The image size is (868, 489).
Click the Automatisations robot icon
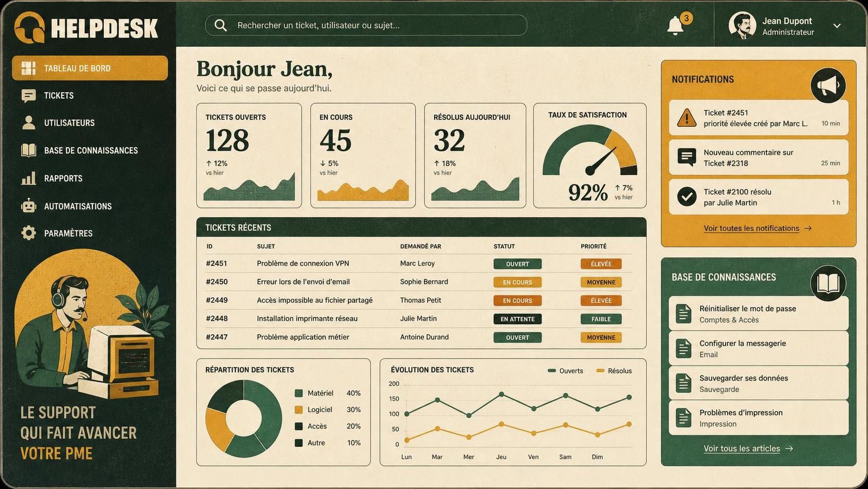(x=29, y=206)
